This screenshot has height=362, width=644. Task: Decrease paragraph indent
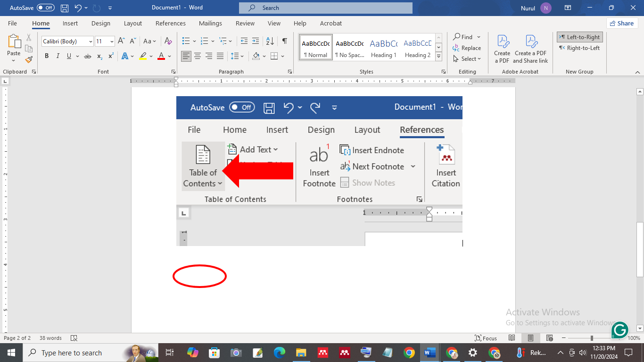244,41
